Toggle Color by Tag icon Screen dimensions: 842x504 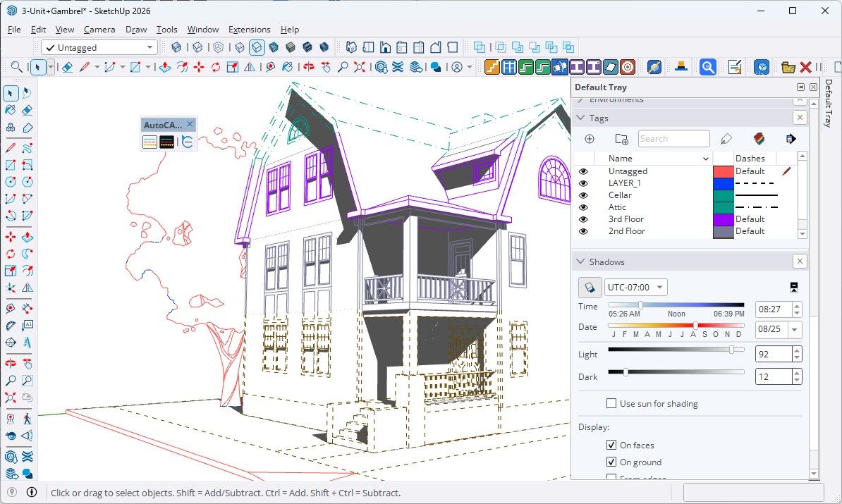759,139
